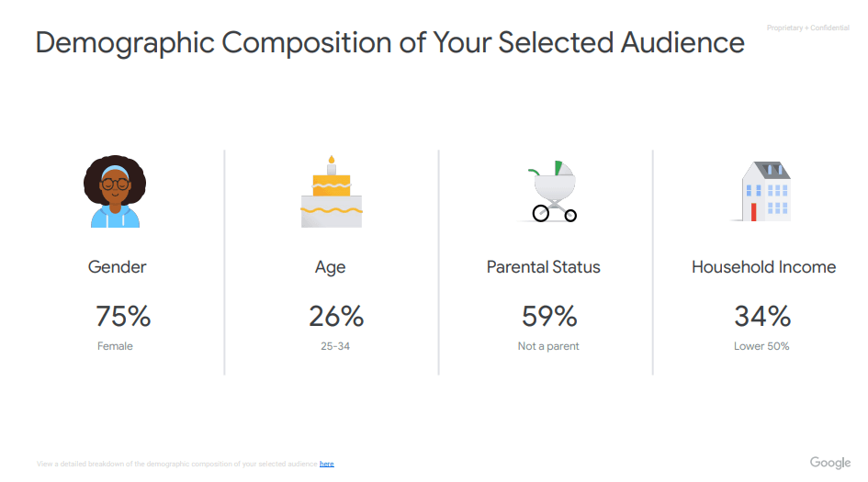
Task: Click the '25-34' age range label
Action: coord(335,346)
